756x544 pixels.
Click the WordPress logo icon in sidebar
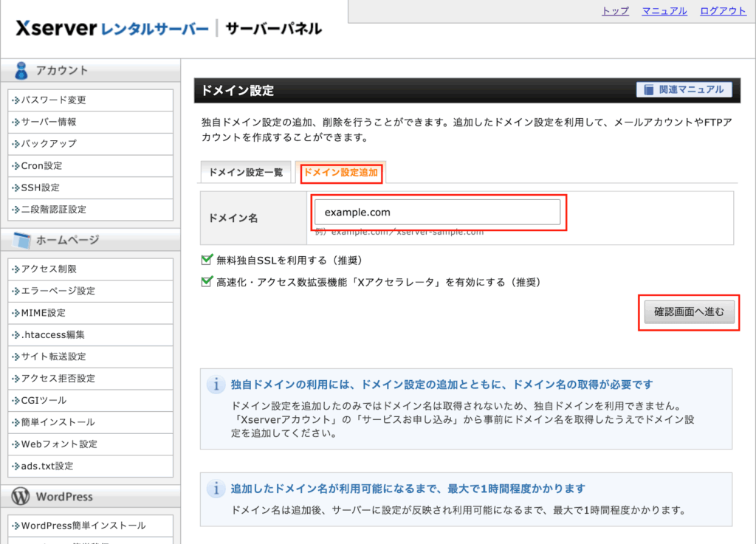tap(21, 496)
